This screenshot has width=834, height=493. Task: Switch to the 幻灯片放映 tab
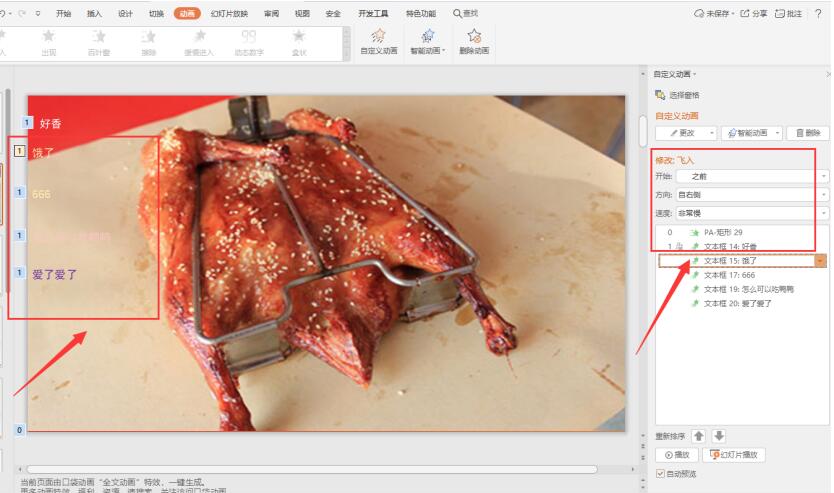point(228,14)
